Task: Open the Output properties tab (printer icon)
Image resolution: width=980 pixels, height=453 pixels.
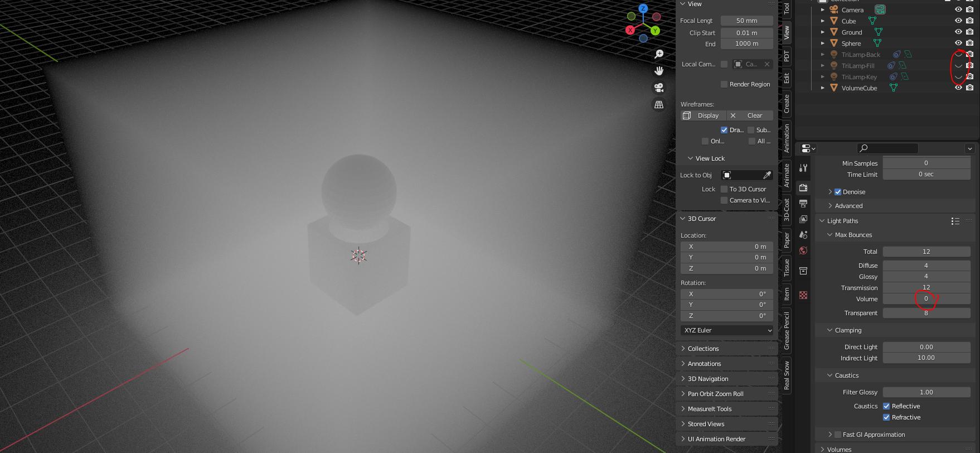Action: tap(803, 204)
